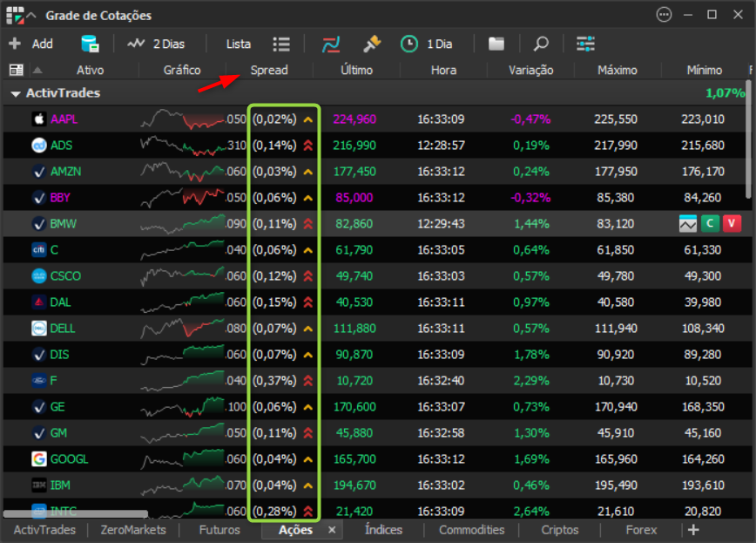The height and width of the screenshot is (543, 756).
Task: Click the red-blue chart lines icon
Action: coord(331,44)
